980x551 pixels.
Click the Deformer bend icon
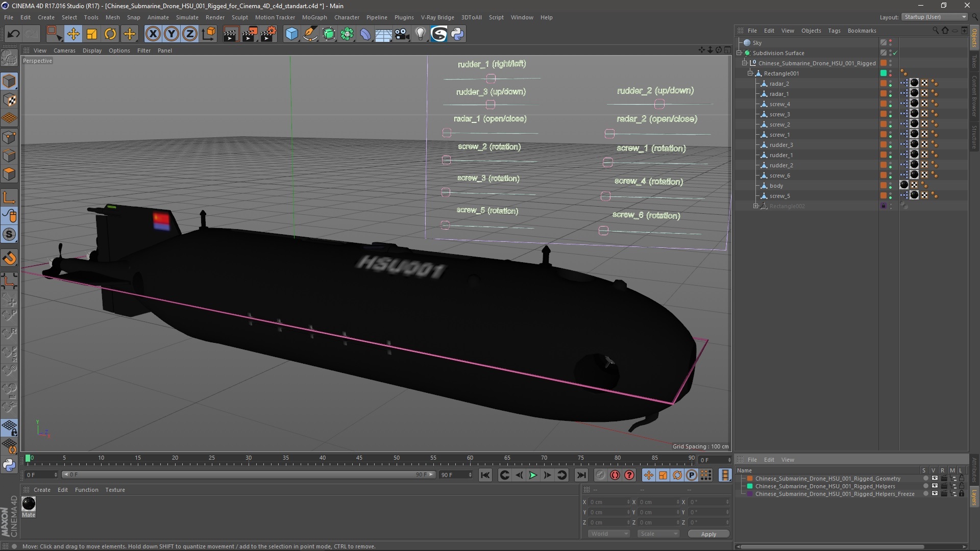pyautogui.click(x=365, y=34)
